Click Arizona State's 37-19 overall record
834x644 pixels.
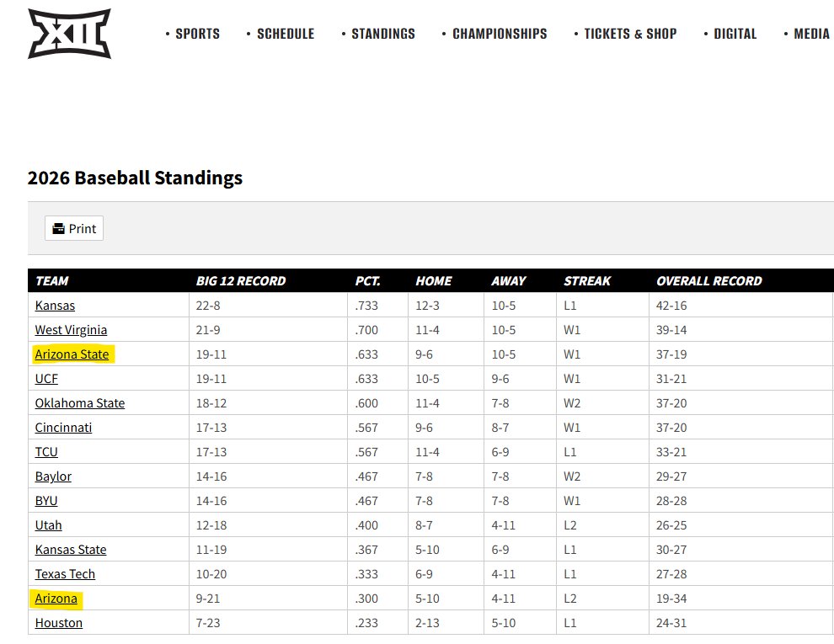point(671,354)
